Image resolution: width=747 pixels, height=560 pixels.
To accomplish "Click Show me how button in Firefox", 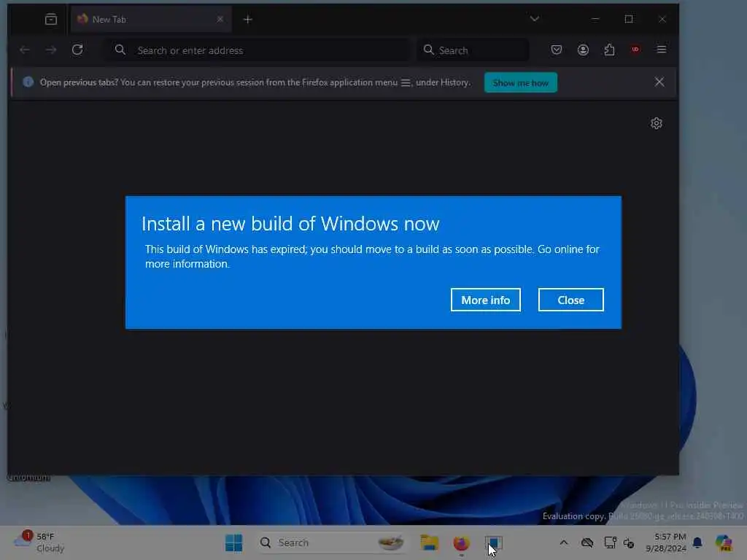I will pyautogui.click(x=520, y=82).
